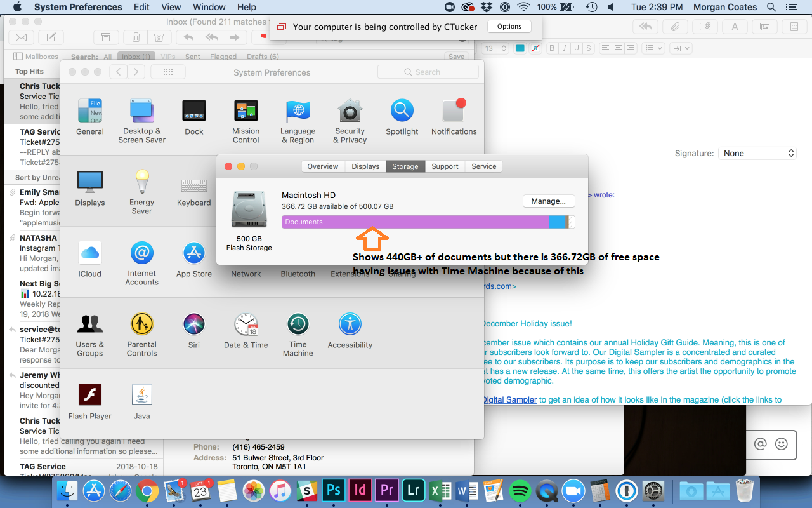This screenshot has height=508, width=812.
Task: Click the Manage... storage button
Action: pyautogui.click(x=549, y=201)
